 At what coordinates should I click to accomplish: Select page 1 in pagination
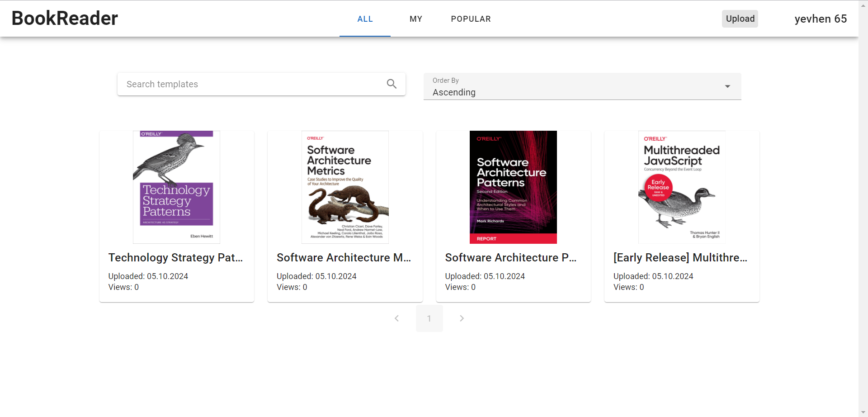tap(429, 318)
